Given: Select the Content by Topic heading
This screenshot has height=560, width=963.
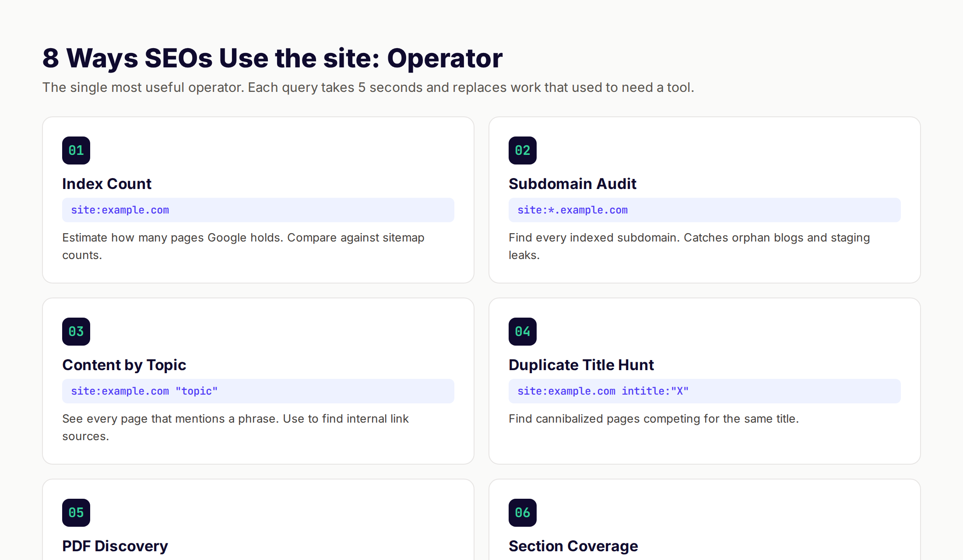Looking at the screenshot, I should coord(124,365).
